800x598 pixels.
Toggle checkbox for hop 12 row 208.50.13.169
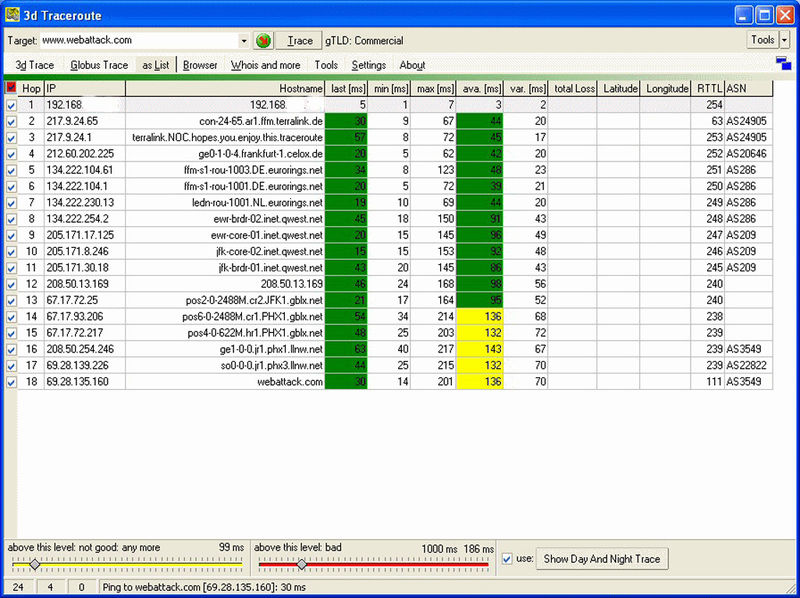coord(11,284)
